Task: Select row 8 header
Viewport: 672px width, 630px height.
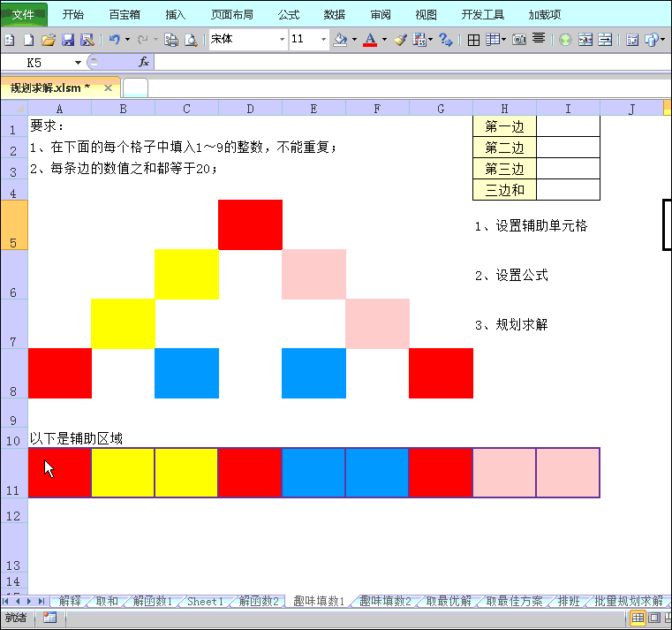Action: pyautogui.click(x=14, y=374)
